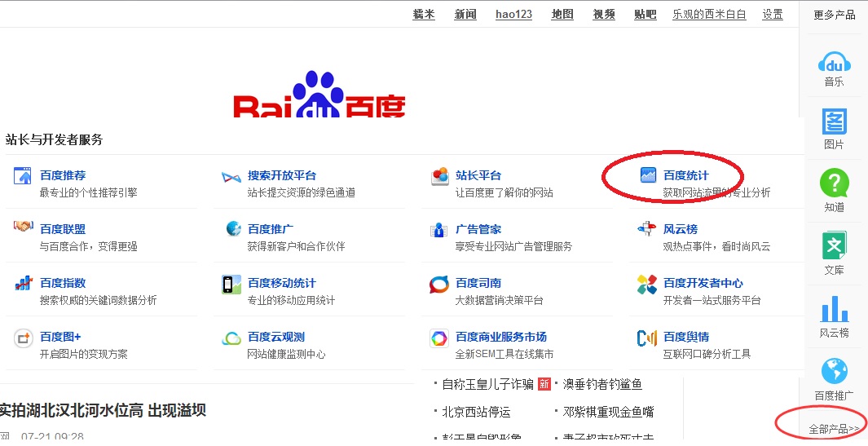
Task: Open 百度图+ title link
Action: coord(60,337)
